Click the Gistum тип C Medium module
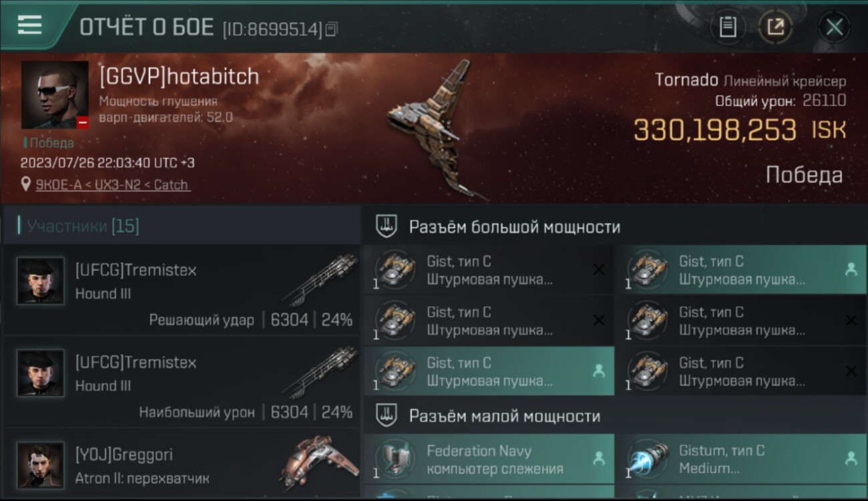This screenshot has height=501, width=868. (741, 460)
